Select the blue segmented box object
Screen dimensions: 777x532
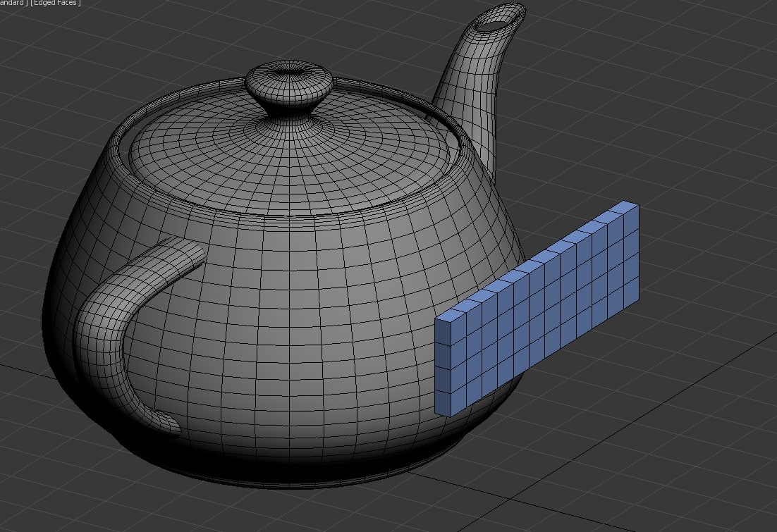(537, 309)
